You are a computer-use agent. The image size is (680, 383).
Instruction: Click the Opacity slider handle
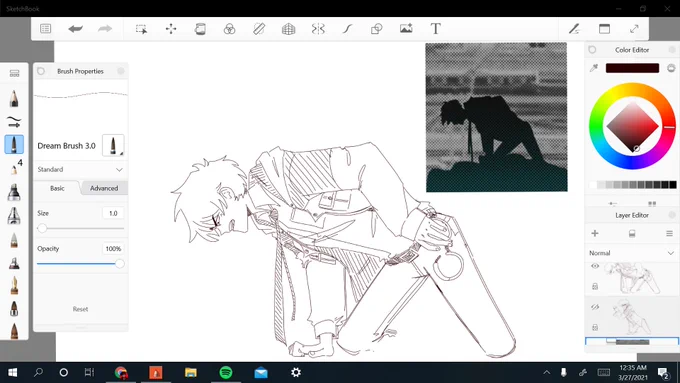click(120, 264)
